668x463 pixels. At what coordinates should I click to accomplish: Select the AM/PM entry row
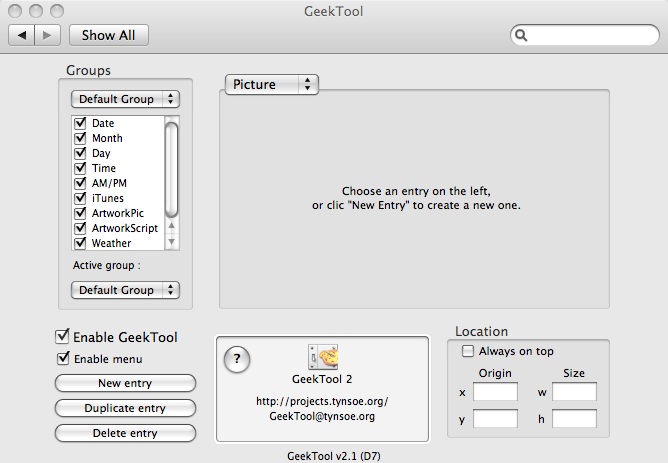click(x=118, y=183)
